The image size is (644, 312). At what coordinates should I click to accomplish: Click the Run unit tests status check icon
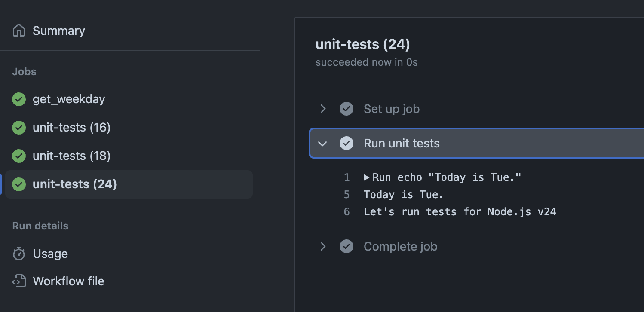point(347,143)
